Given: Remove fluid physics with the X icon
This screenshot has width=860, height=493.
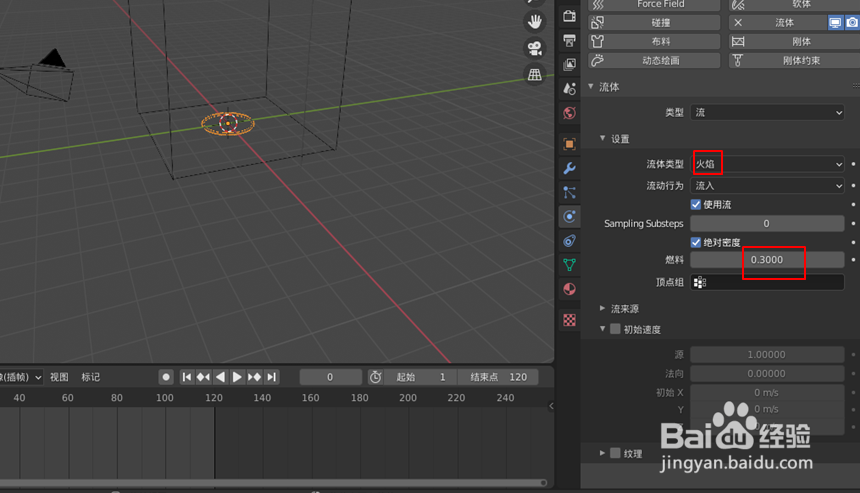Looking at the screenshot, I should (x=738, y=22).
